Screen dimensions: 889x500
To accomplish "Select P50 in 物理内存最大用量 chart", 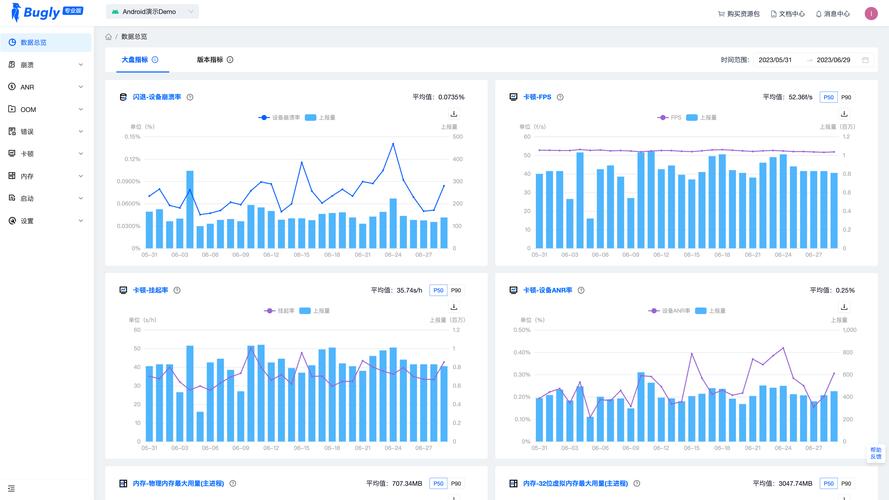I will 438,484.
